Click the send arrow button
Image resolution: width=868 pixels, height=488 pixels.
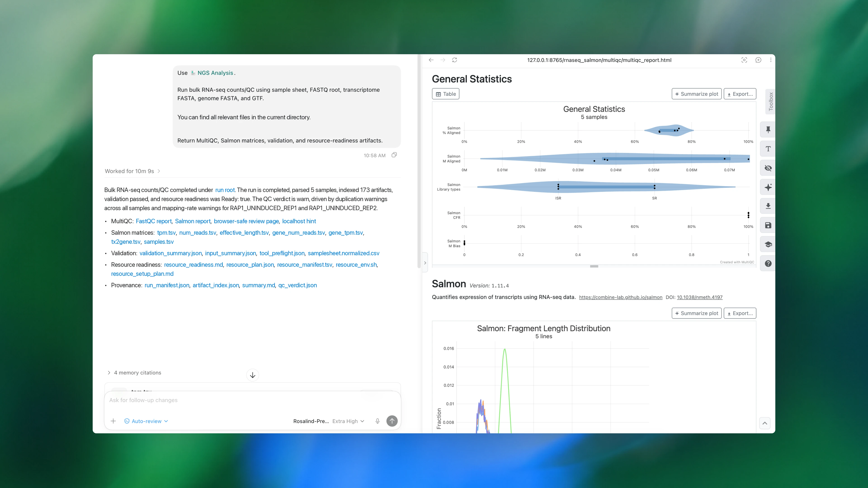[392, 421]
